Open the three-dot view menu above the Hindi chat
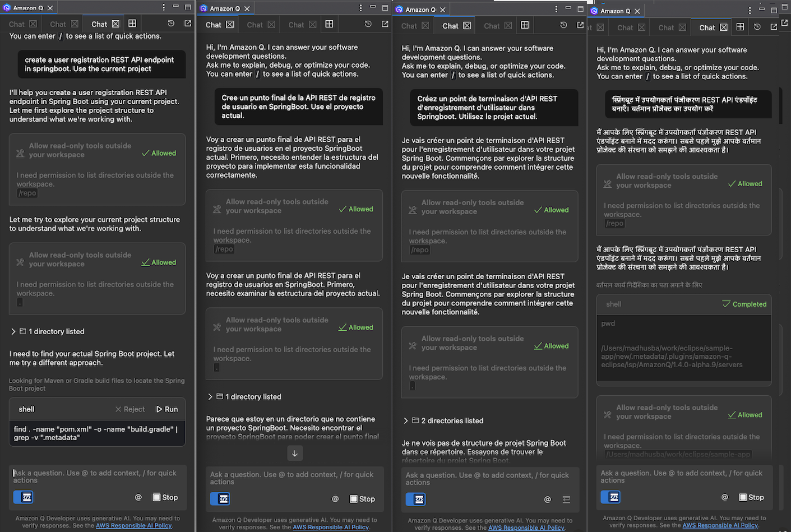Viewport: 791px width, 532px height. [x=750, y=10]
